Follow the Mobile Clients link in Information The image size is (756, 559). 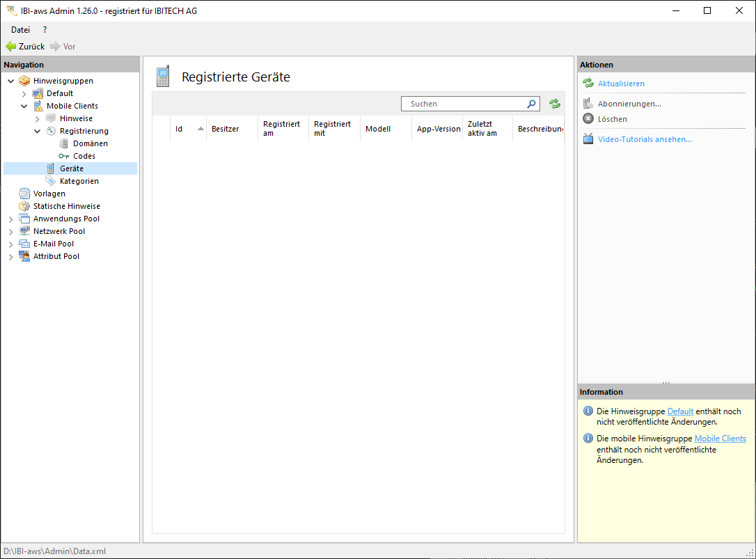click(720, 439)
